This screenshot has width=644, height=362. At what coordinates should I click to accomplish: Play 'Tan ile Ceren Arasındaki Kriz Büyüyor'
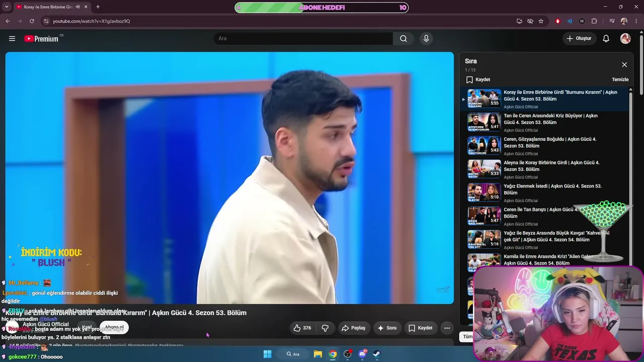[545, 123]
